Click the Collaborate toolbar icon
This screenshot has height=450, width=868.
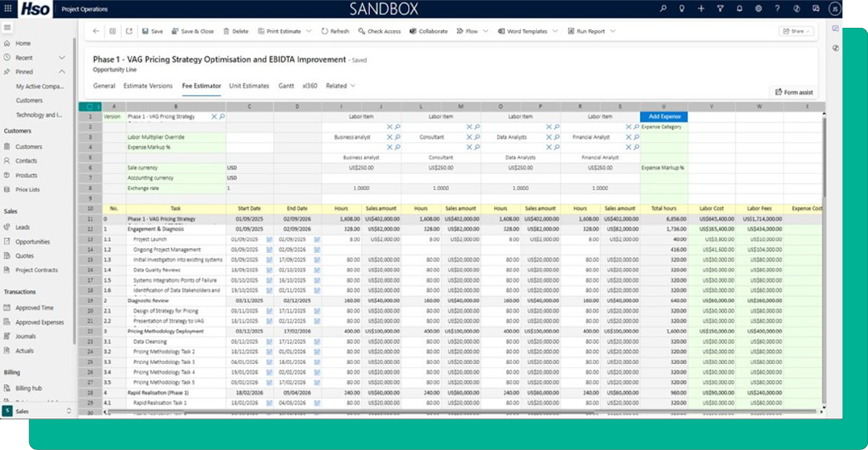click(413, 32)
